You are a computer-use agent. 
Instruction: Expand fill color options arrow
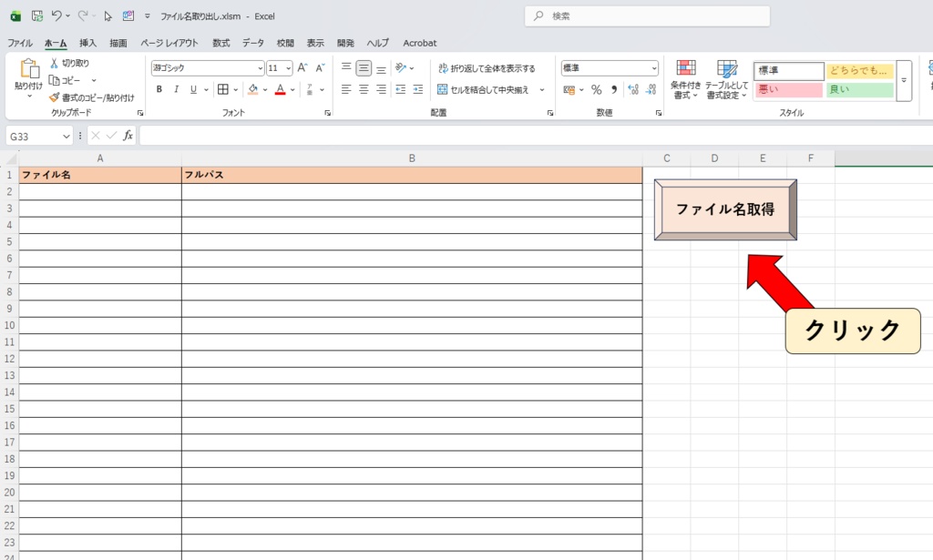click(x=265, y=90)
